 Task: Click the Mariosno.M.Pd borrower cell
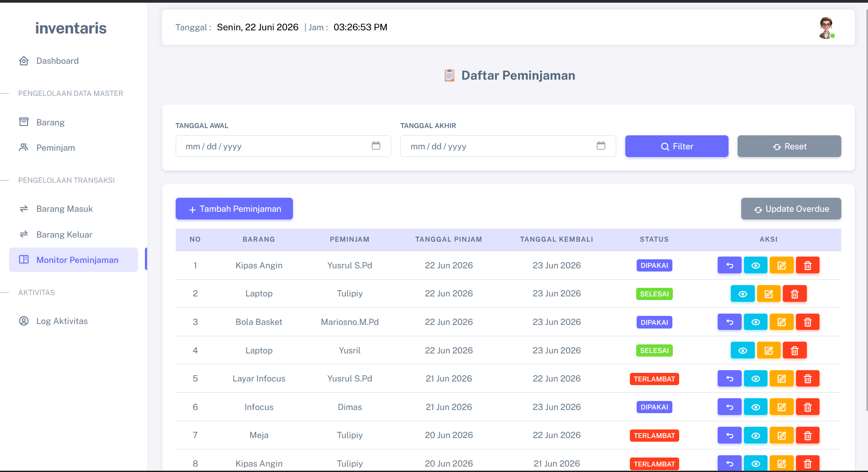click(x=350, y=322)
